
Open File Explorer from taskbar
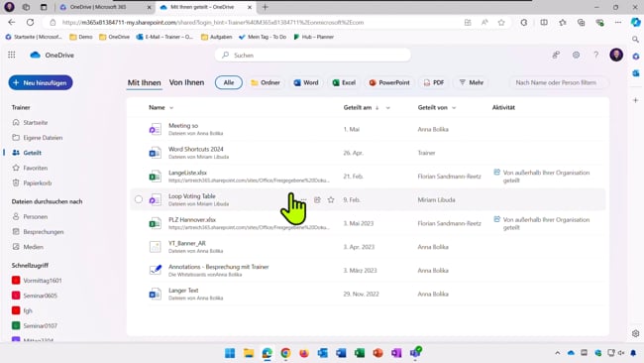point(249,353)
